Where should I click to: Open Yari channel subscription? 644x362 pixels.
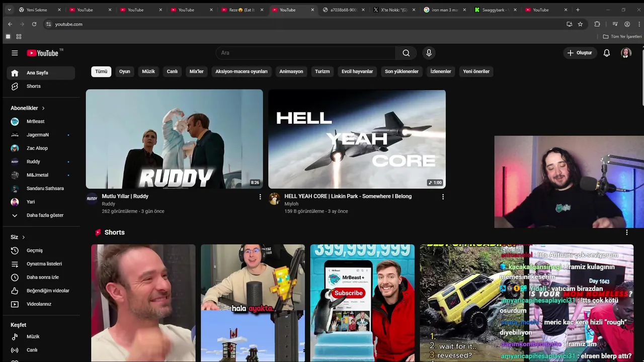(41, 202)
